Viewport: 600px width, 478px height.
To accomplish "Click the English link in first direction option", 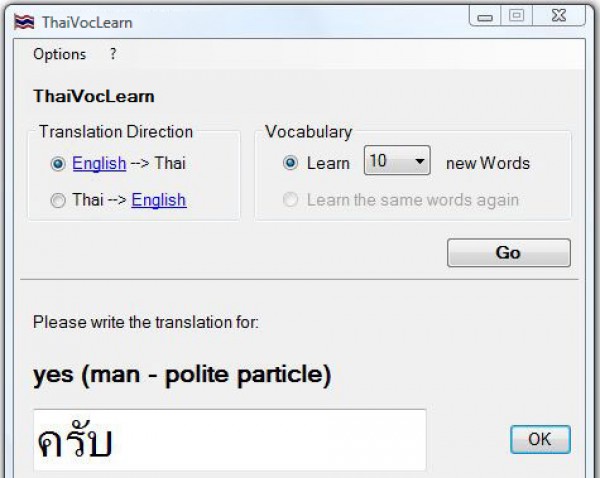I will 99,163.
